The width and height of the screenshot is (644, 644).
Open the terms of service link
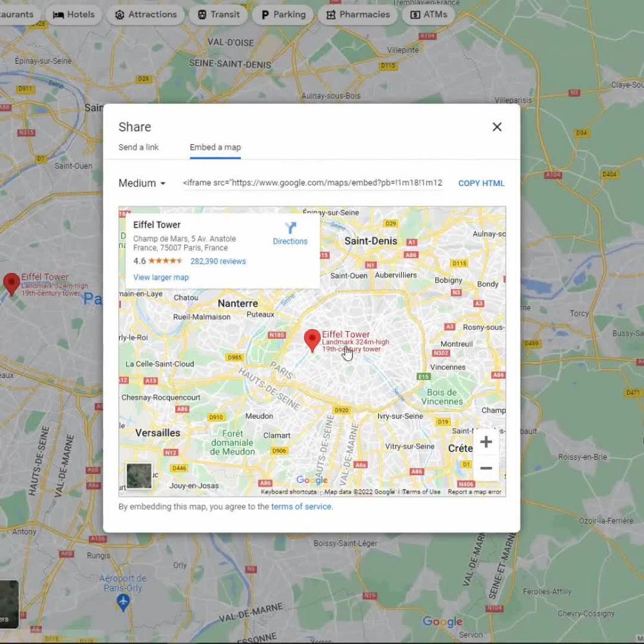[301, 506]
